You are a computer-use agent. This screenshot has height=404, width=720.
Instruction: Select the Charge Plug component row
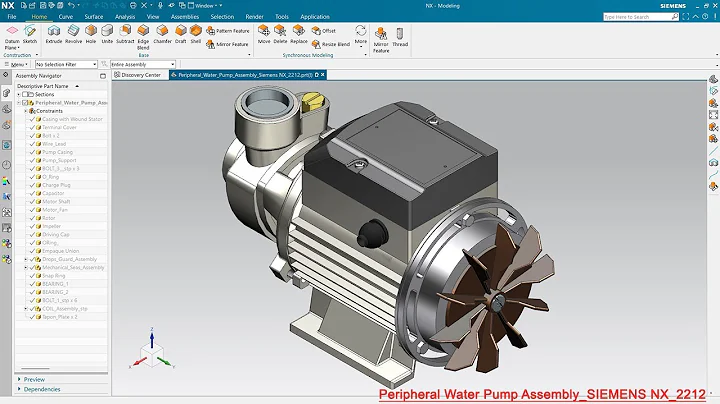tap(56, 185)
